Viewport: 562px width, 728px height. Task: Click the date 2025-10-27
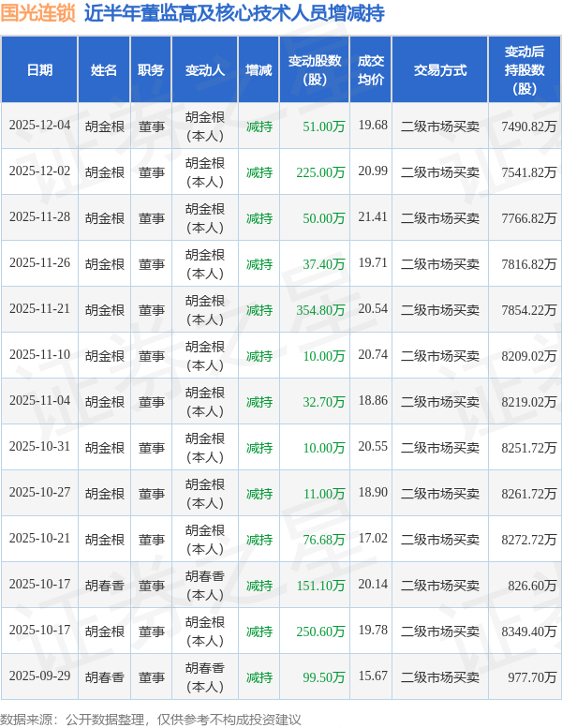pos(40,493)
